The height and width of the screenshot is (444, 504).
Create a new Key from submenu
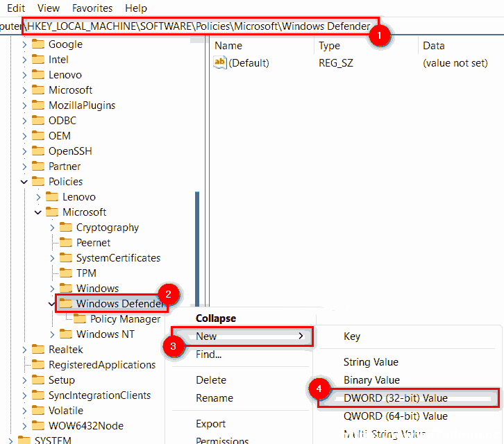(x=352, y=336)
